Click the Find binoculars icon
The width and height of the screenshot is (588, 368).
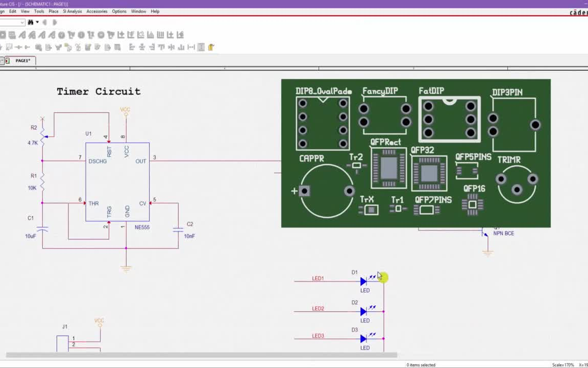[31, 22]
